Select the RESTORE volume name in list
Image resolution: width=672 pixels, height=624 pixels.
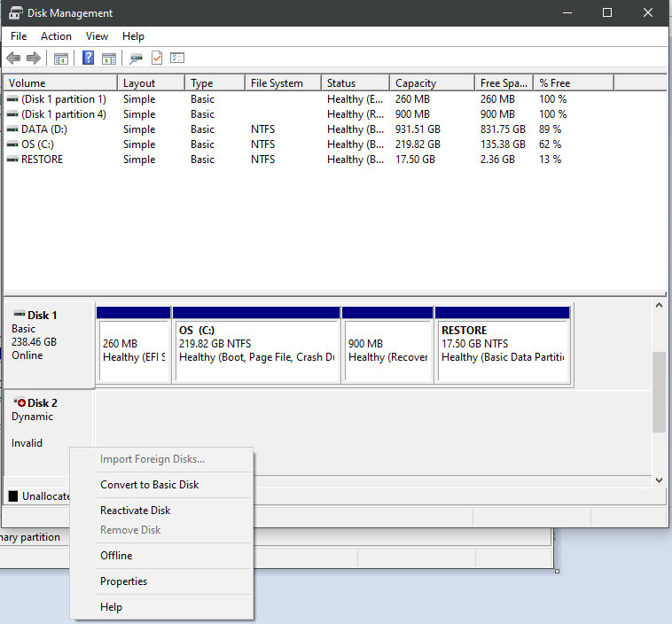[x=42, y=160]
